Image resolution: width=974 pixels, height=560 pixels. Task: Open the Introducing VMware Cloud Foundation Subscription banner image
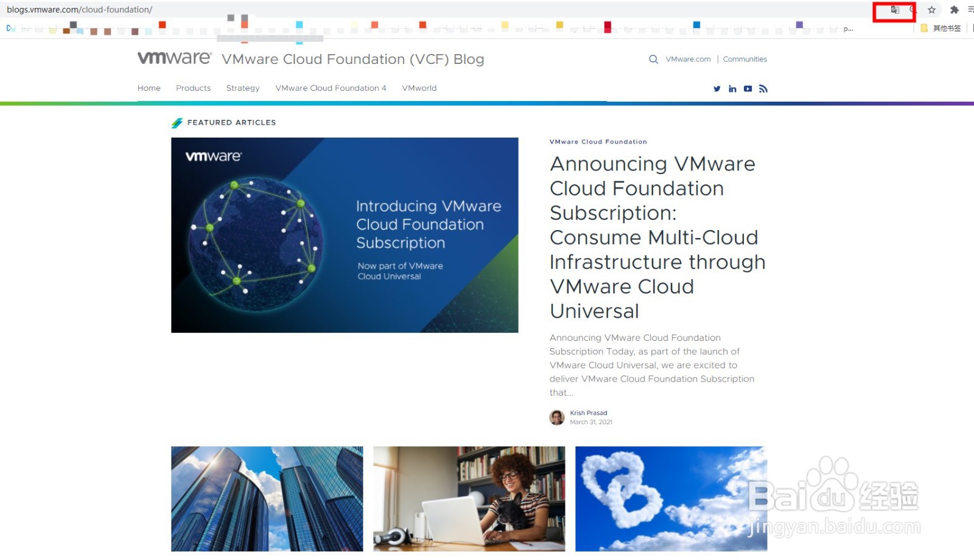click(x=345, y=235)
